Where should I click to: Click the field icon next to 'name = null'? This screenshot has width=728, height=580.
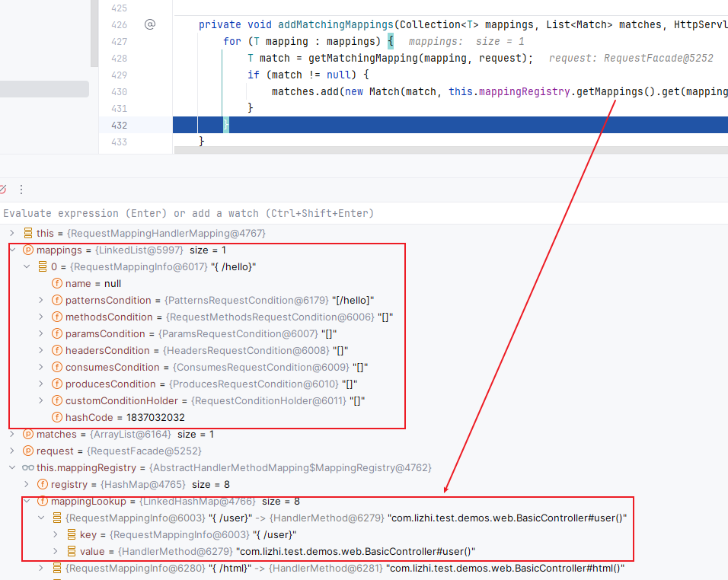click(x=56, y=283)
